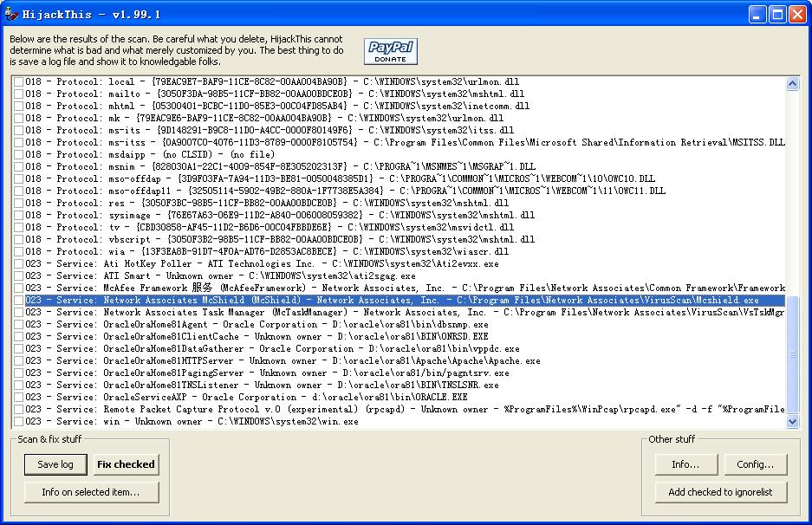This screenshot has height=525, width=812.
Task: Add checked to ignorelist
Action: 721,492
